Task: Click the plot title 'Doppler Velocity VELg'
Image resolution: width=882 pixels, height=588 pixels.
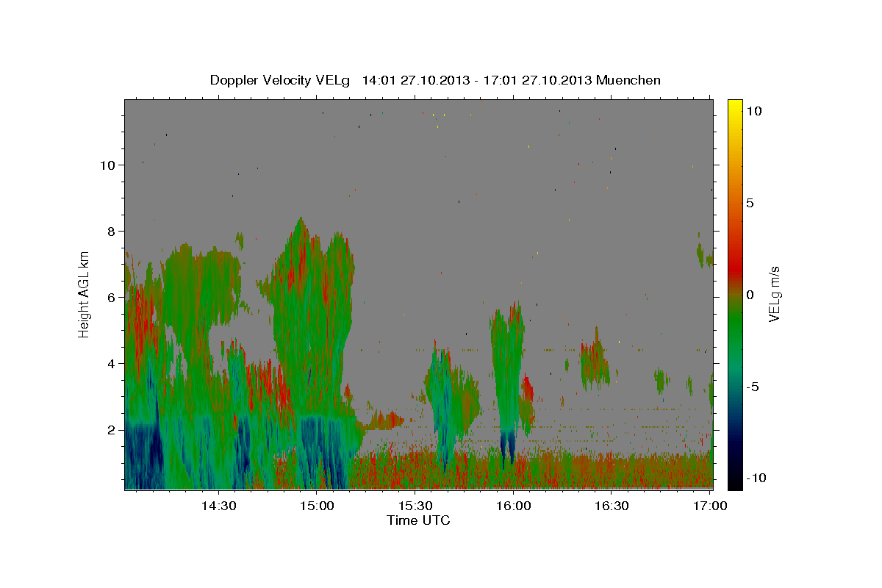Action: pyautogui.click(x=280, y=80)
